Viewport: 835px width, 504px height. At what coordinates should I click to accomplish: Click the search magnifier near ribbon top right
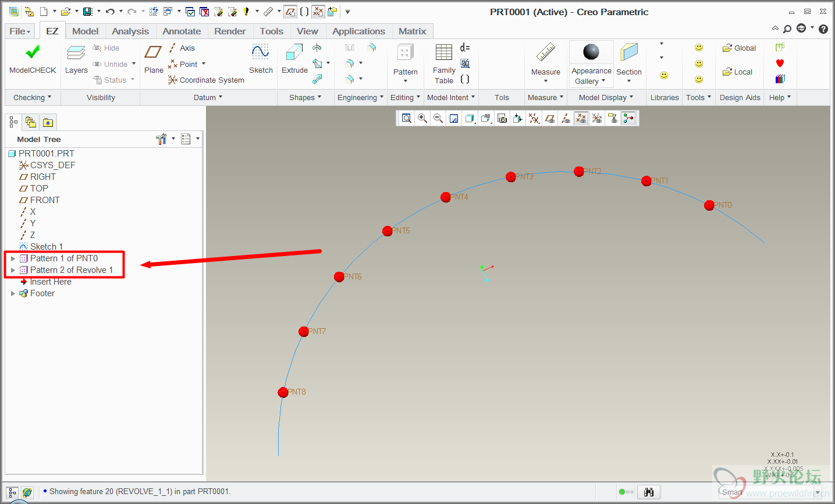point(787,29)
